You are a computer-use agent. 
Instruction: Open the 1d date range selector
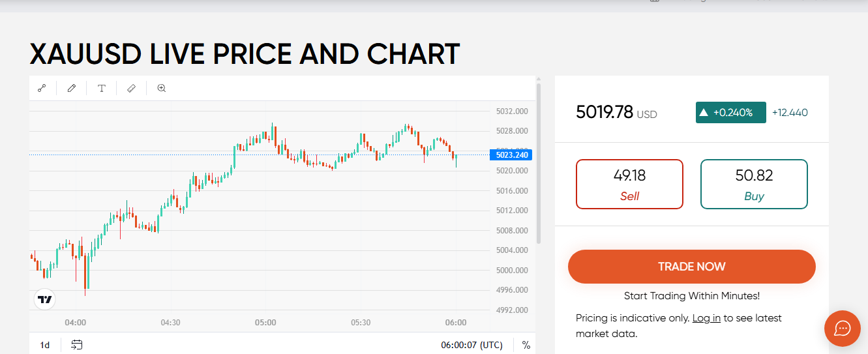click(45, 345)
